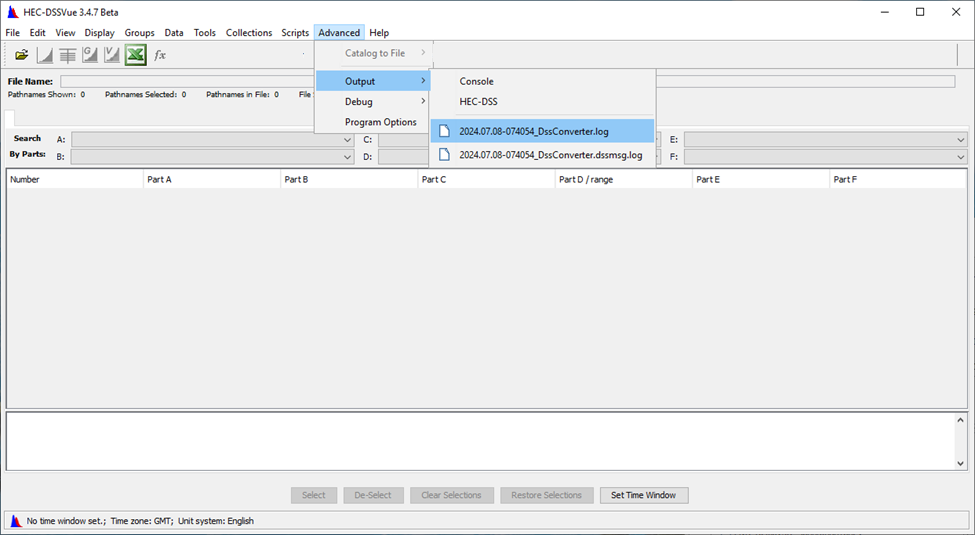The width and height of the screenshot is (975, 535).
Task: Choose Program Options from Advanced menu
Action: pyautogui.click(x=372, y=122)
